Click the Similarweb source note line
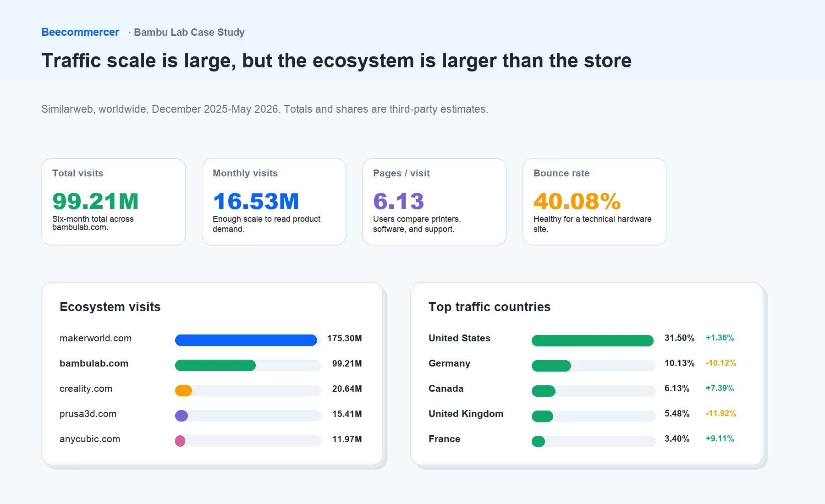Viewport: 825px width, 504px height. [265, 109]
